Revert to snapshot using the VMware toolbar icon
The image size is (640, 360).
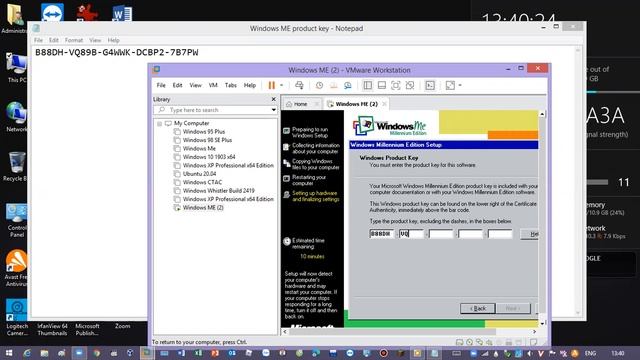[x=333, y=85]
